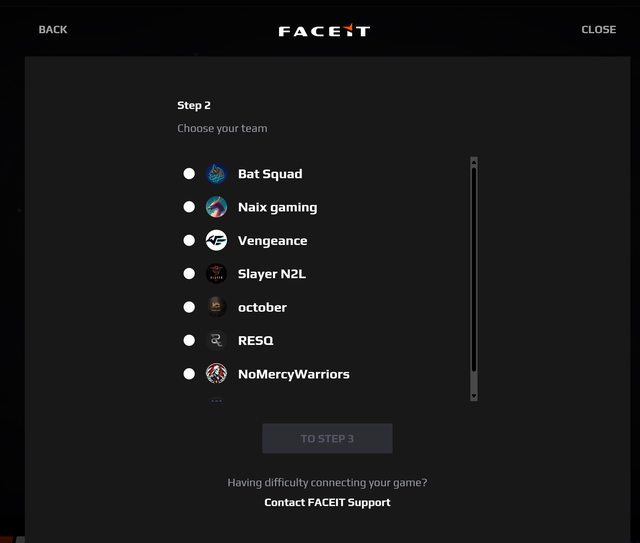Choose the RESQ radio button

tap(189, 340)
